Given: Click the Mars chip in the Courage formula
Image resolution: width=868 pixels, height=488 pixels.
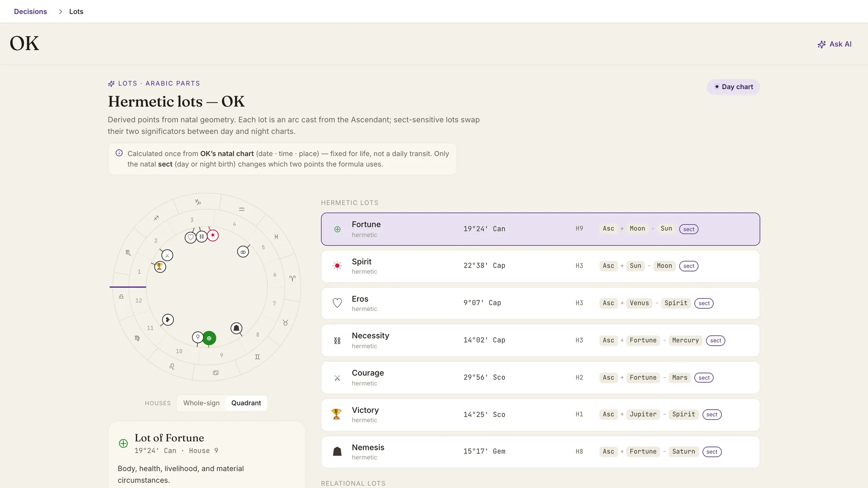Looking at the screenshot, I should point(680,378).
